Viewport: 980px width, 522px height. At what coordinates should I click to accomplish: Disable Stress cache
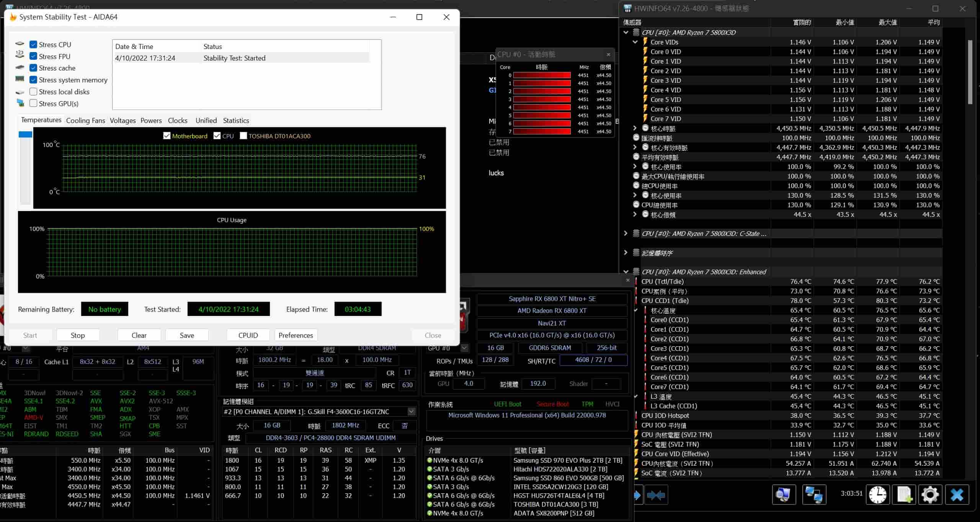pyautogui.click(x=33, y=68)
